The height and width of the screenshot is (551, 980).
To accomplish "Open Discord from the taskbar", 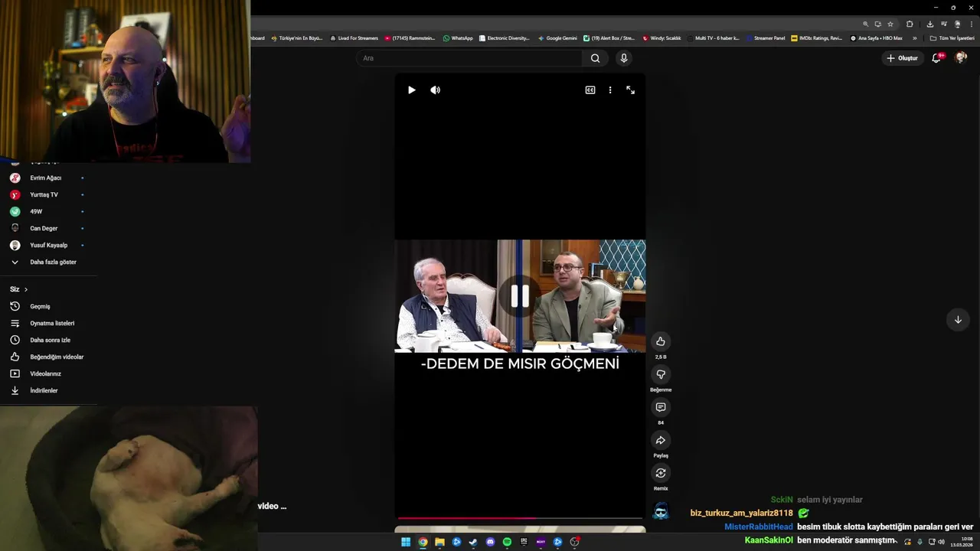I will coord(490,542).
